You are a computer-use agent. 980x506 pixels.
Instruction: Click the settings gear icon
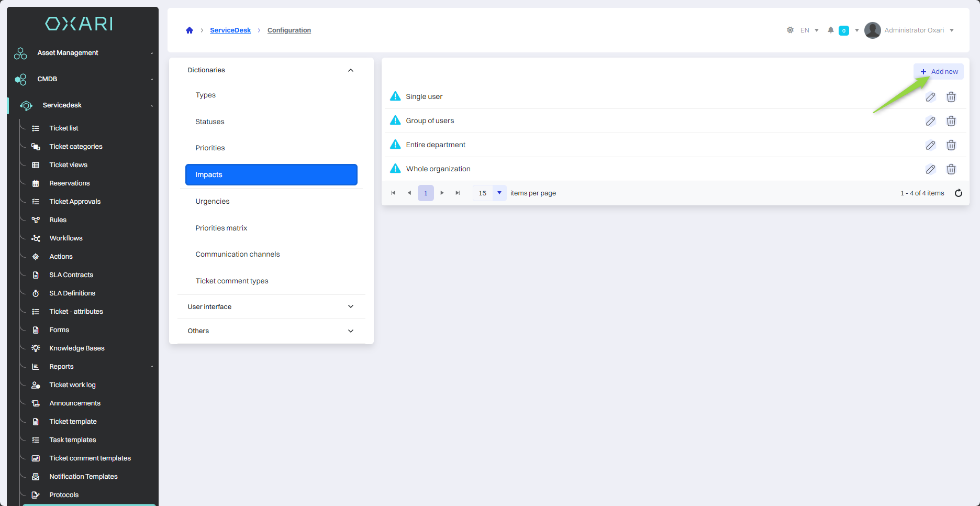tap(790, 30)
